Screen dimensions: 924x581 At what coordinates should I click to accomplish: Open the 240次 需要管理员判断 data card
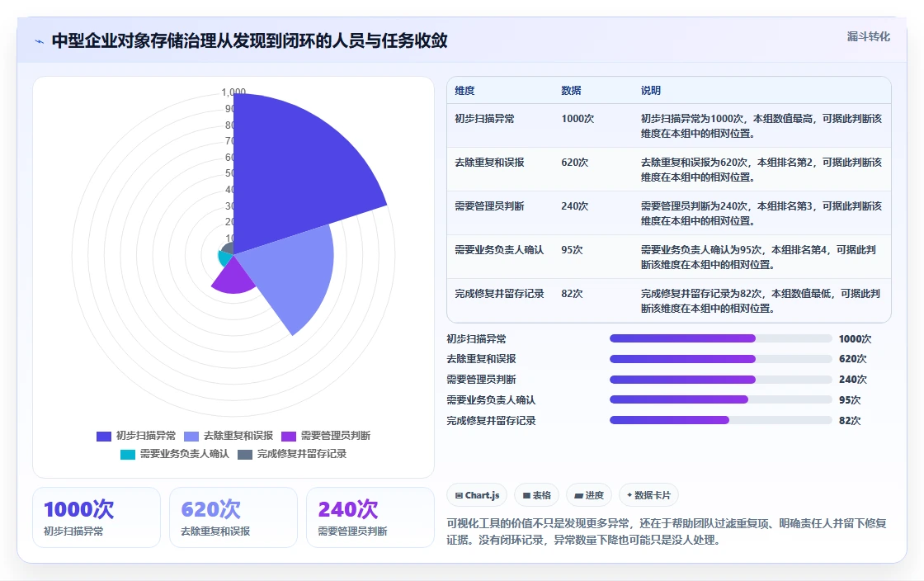point(370,517)
